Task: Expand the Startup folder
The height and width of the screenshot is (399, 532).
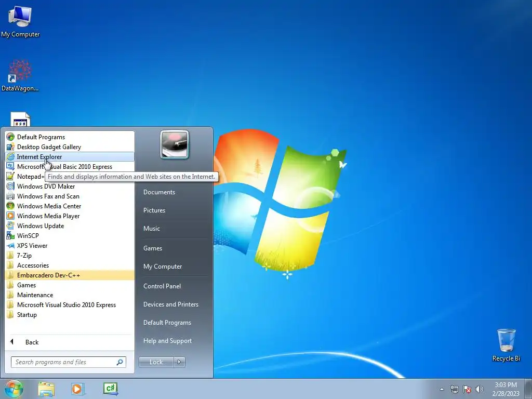Action: 70,314
